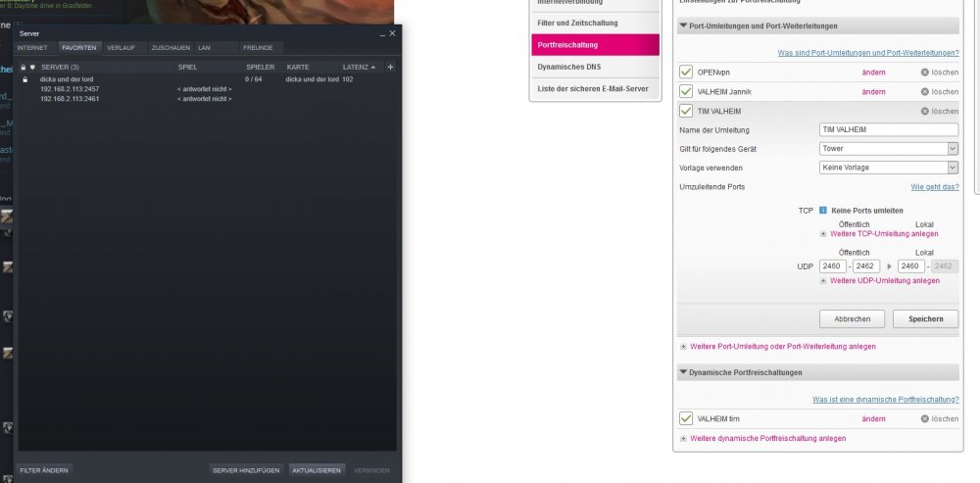
Task: Open the Gilt für folgendes Gerät dropdown
Action: coord(889,149)
